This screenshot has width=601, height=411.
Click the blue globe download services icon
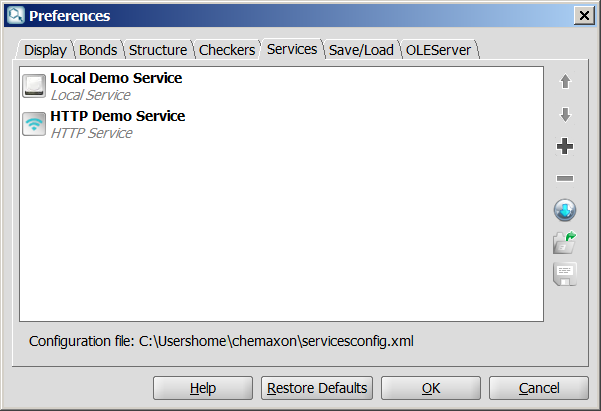click(x=565, y=210)
